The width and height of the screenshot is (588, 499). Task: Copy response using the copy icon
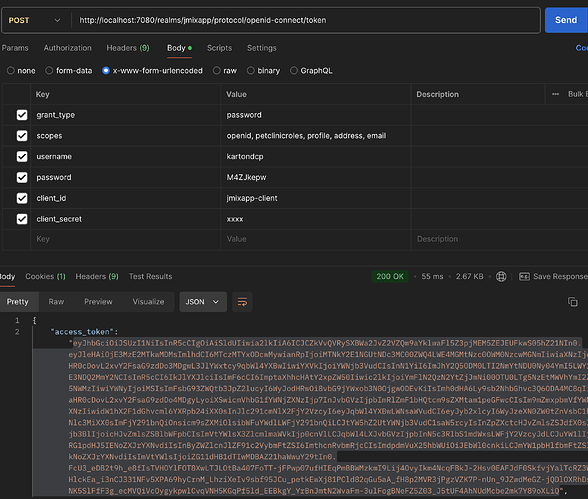(x=573, y=302)
